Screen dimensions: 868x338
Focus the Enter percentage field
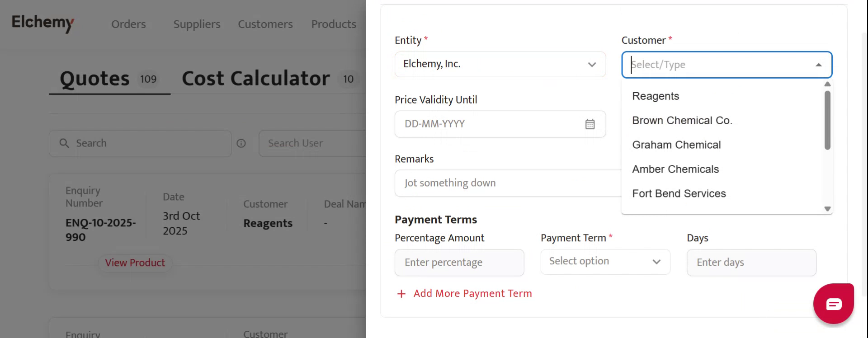pyautogui.click(x=459, y=263)
